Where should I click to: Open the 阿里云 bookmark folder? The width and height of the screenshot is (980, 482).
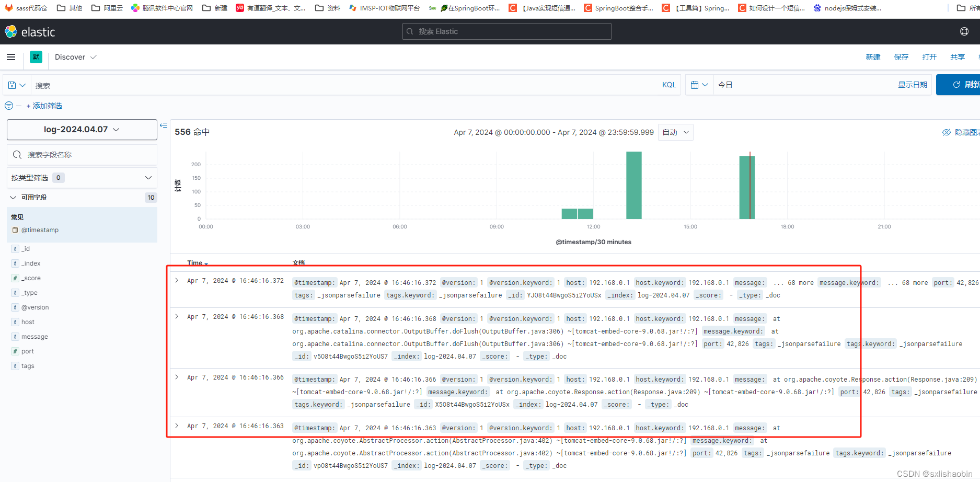click(107, 8)
